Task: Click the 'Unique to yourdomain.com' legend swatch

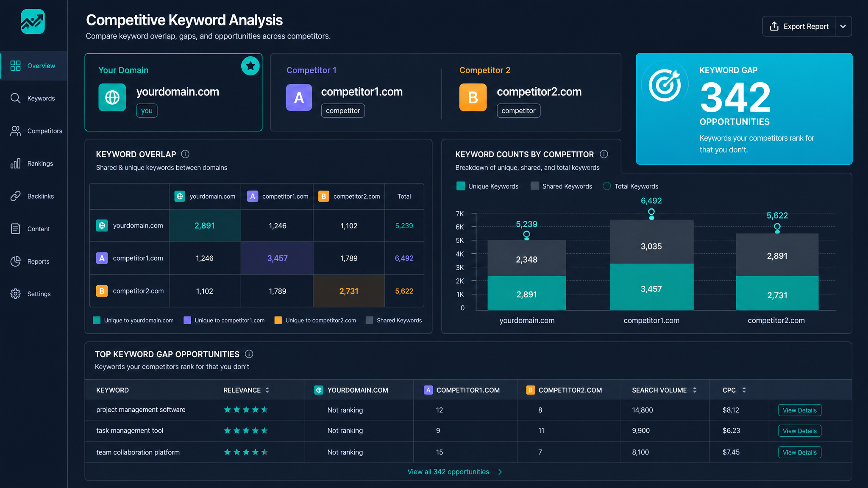Action: pos(97,320)
